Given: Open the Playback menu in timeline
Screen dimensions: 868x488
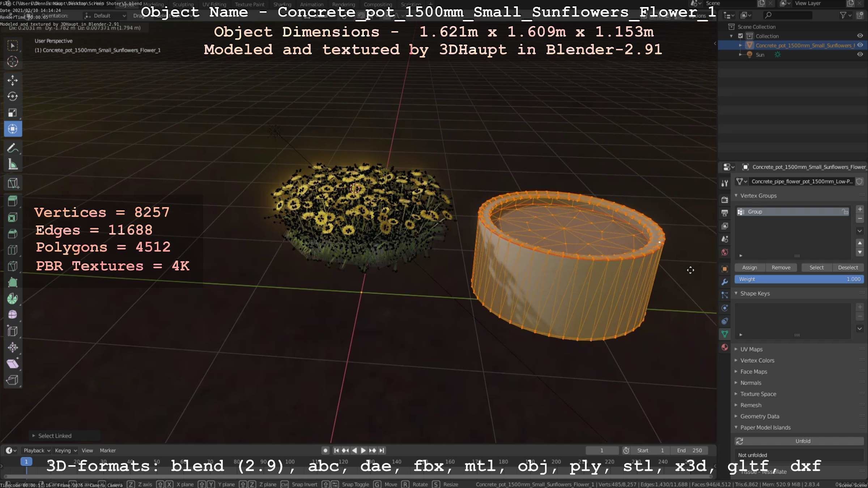Looking at the screenshot, I should click(x=37, y=450).
